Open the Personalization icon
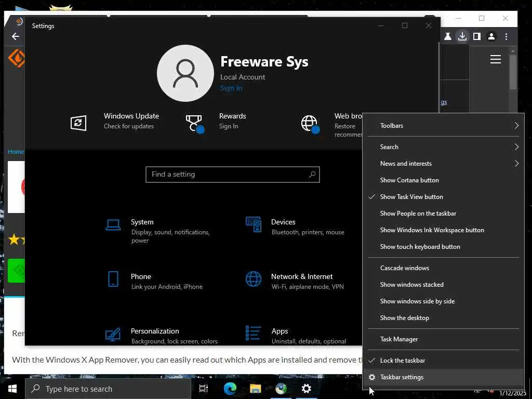The image size is (532, 399). click(x=113, y=334)
